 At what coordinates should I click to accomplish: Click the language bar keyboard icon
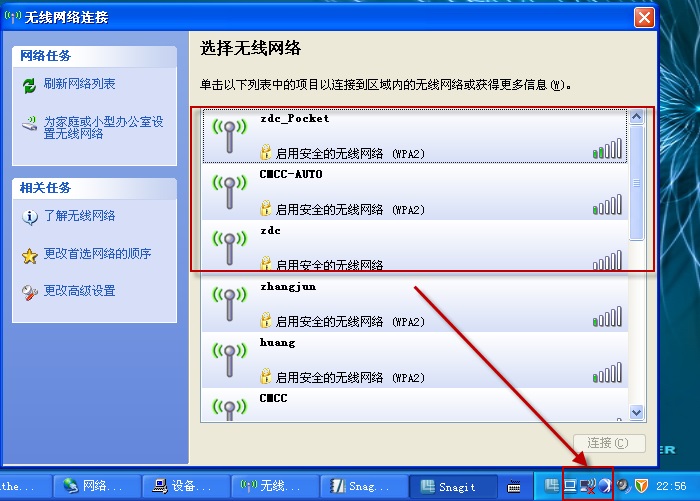click(514, 487)
